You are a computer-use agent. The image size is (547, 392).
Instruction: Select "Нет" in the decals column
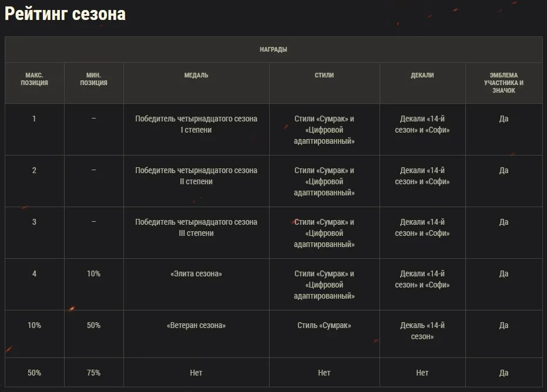pyautogui.click(x=422, y=373)
